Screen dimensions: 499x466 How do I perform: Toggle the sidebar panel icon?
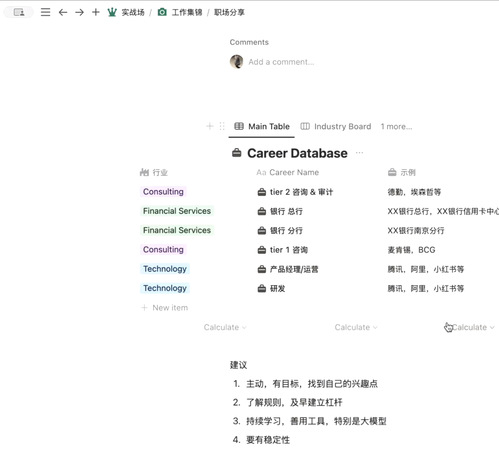point(19,12)
